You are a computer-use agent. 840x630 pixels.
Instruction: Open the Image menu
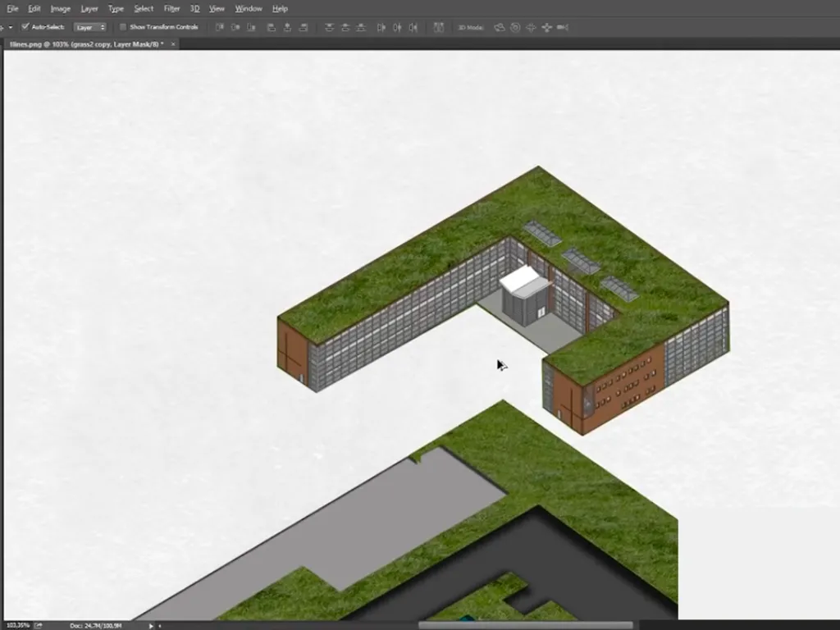pyautogui.click(x=61, y=8)
